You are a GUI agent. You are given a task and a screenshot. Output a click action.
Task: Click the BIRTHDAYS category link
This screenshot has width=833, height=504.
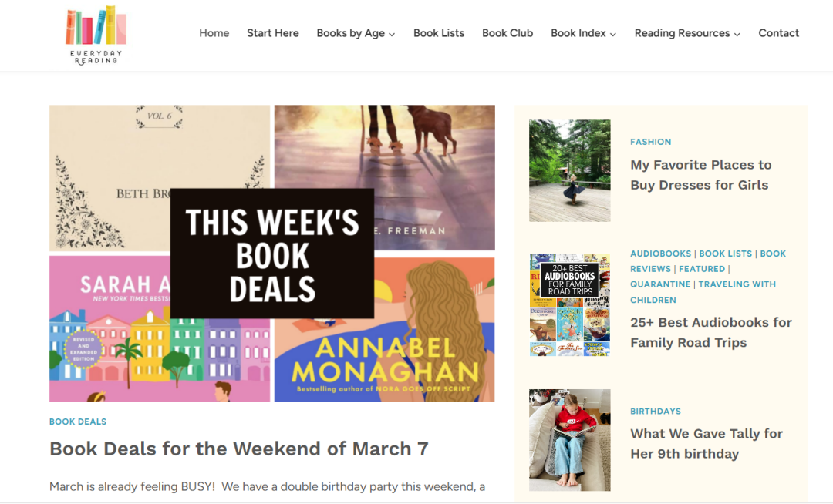[656, 412]
